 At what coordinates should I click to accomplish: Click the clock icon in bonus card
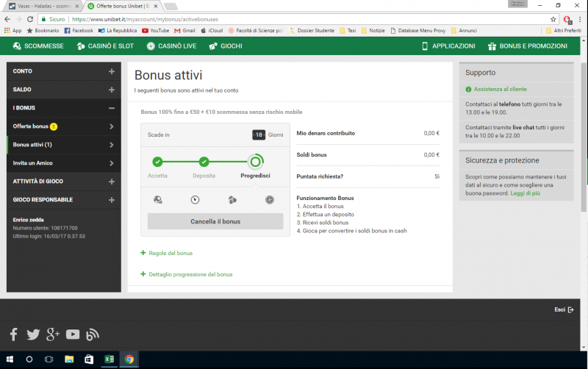point(195,199)
